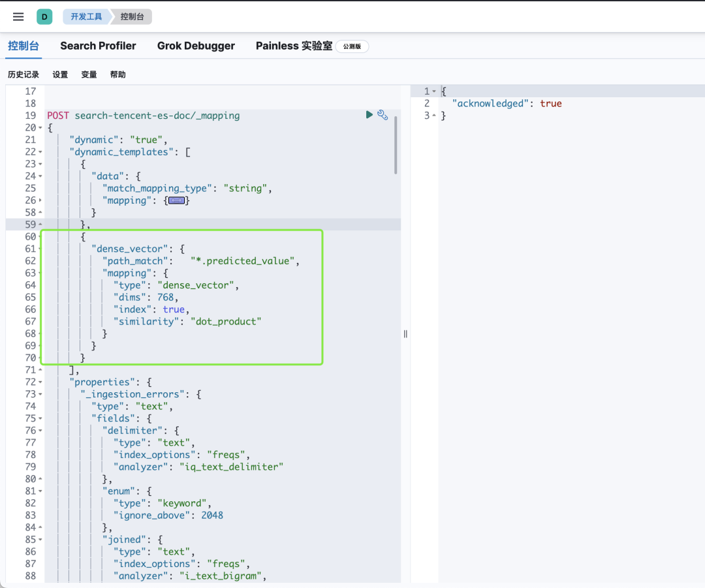Collapse dense_vector block at line 61

(x=40, y=249)
